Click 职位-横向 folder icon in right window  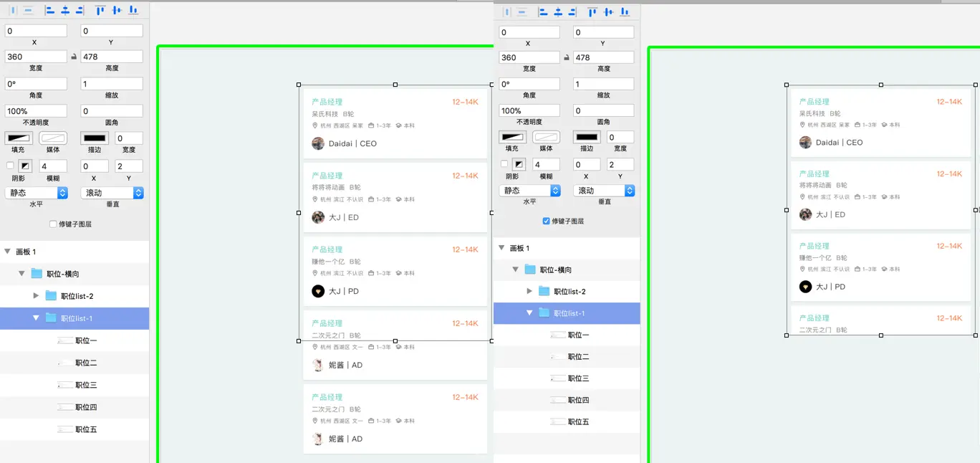pyautogui.click(x=530, y=269)
